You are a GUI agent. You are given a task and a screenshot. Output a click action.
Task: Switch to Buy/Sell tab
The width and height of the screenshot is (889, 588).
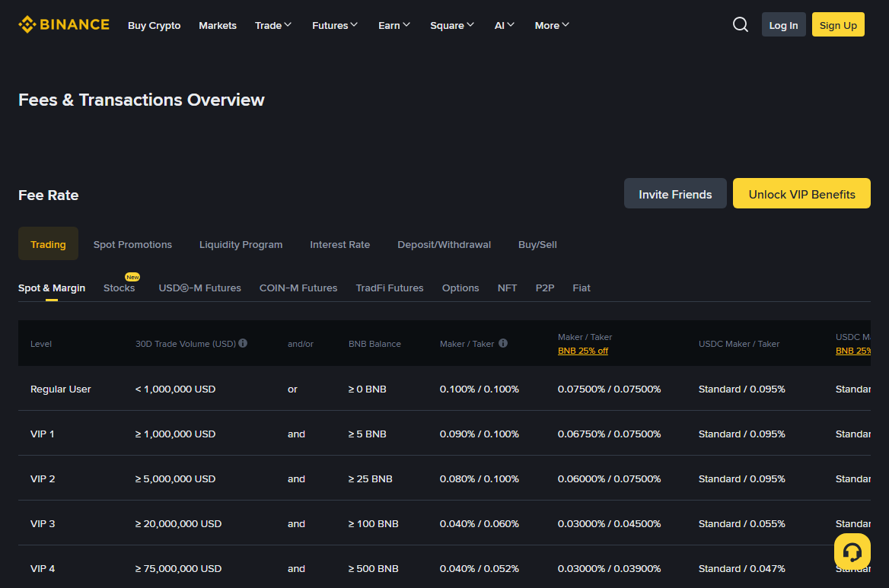click(537, 244)
